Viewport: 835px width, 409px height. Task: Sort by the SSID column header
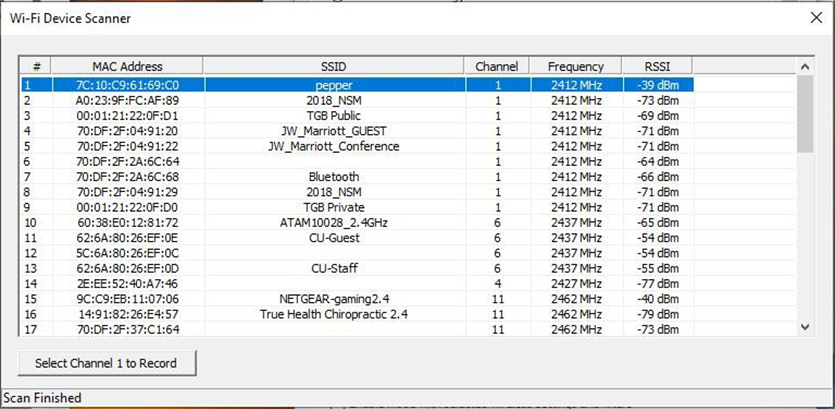pos(333,67)
